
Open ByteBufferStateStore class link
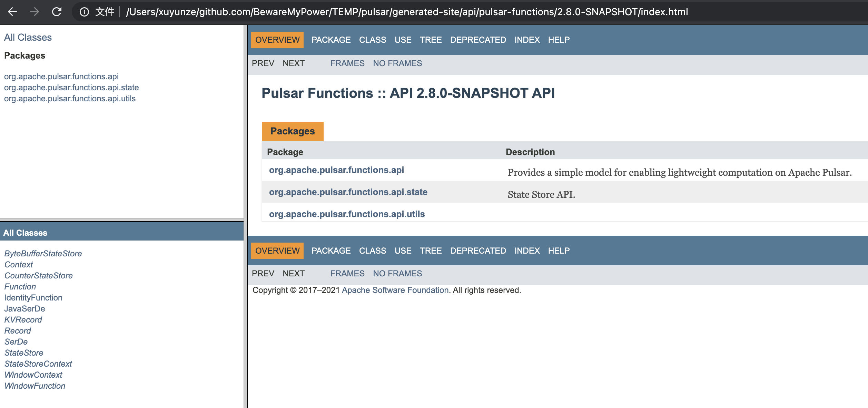[x=43, y=254]
